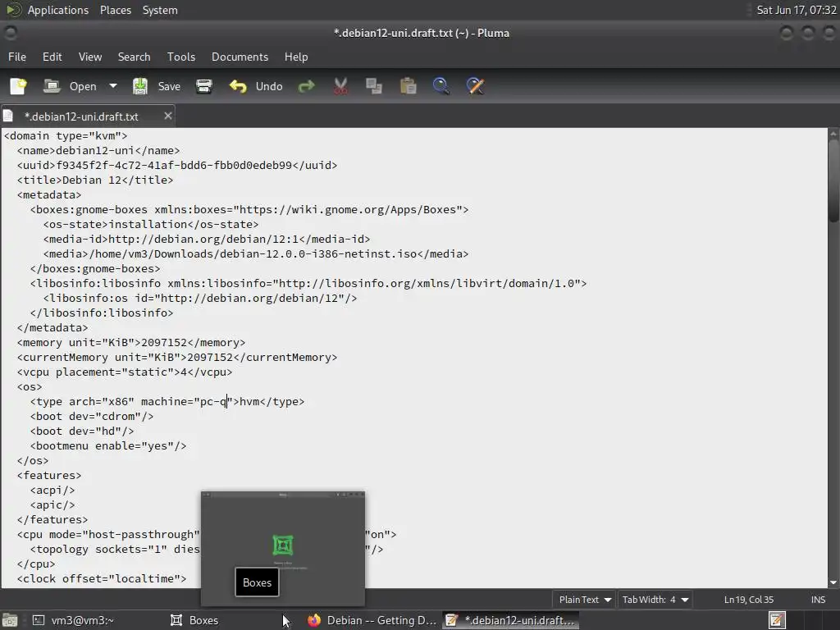Screen dimensions: 840x630
Task: Create a new document with toolbar icon
Action: click(18, 86)
